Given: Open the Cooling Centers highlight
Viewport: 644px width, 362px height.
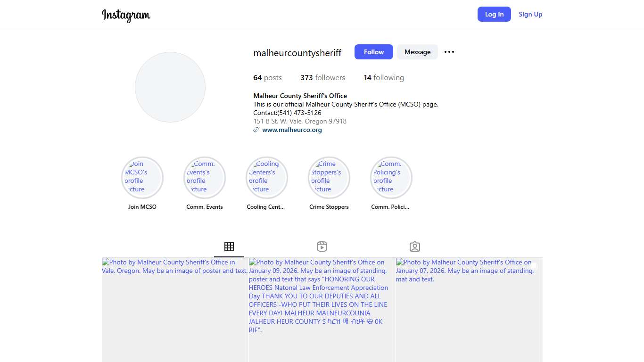Looking at the screenshot, I should pos(267,178).
